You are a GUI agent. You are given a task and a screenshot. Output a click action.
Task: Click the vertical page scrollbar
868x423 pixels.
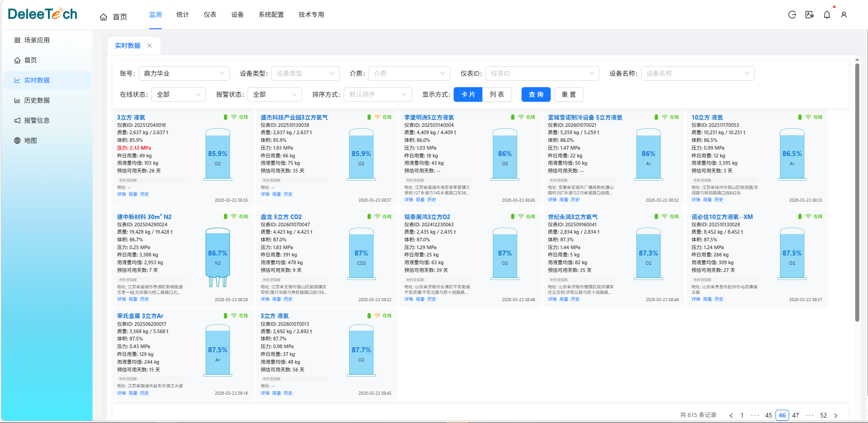click(857, 192)
